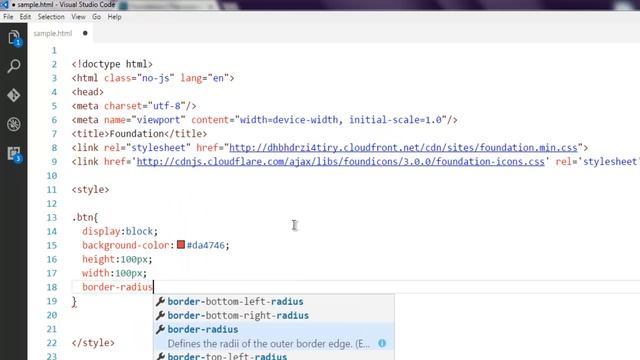The height and width of the screenshot is (360, 640).
Task: Click line number 18 in gutter
Action: (x=52, y=287)
